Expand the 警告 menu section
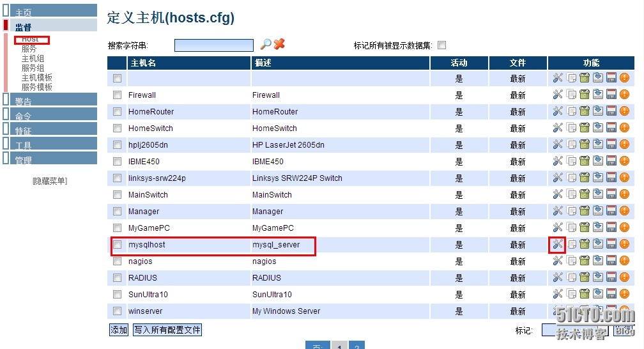This screenshot has height=349, width=644. (54, 100)
